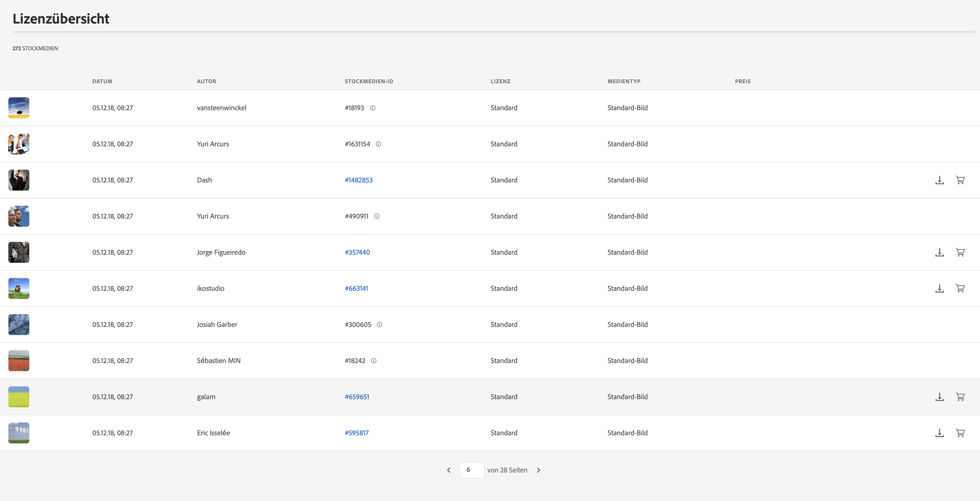Image resolution: width=980 pixels, height=501 pixels.
Task: Click the red poppy field thumbnail
Action: pos(19,361)
